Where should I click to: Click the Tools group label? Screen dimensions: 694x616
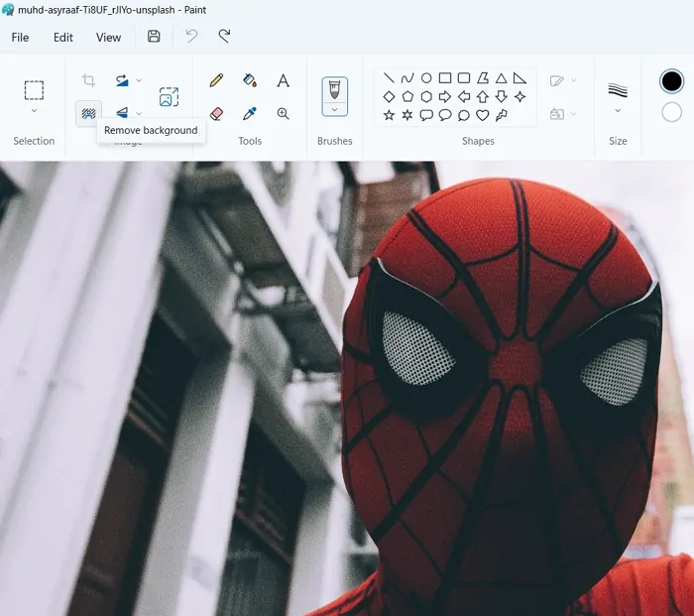(x=250, y=141)
